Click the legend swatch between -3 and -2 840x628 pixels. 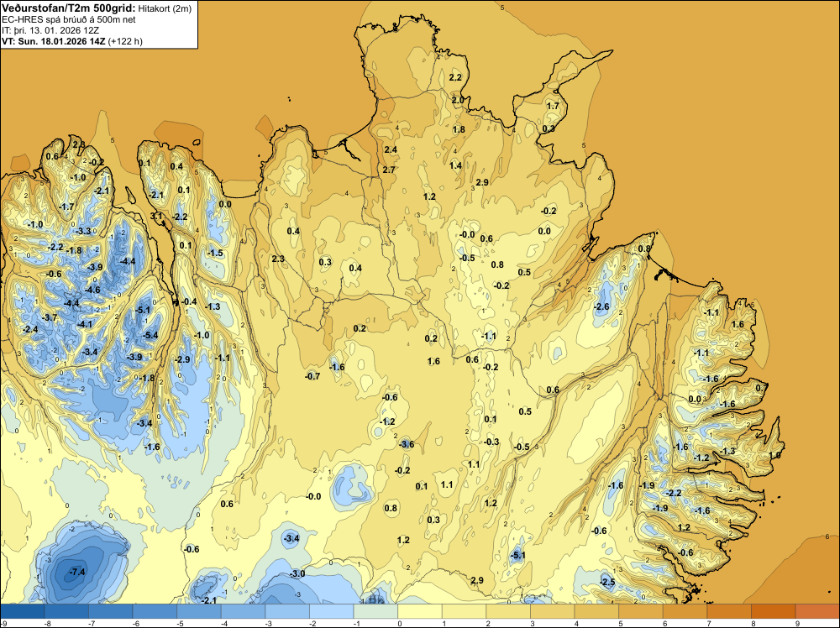[287, 611]
